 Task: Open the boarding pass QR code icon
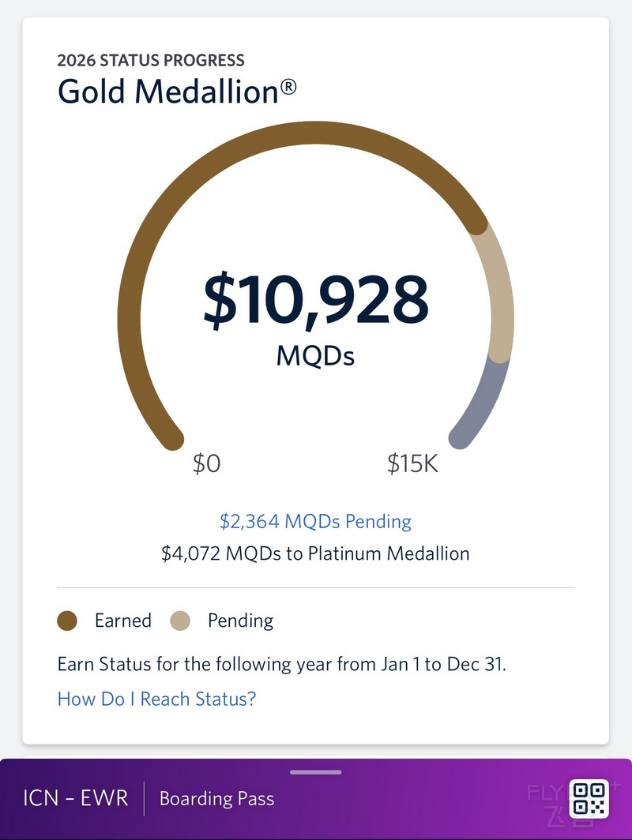[589, 798]
